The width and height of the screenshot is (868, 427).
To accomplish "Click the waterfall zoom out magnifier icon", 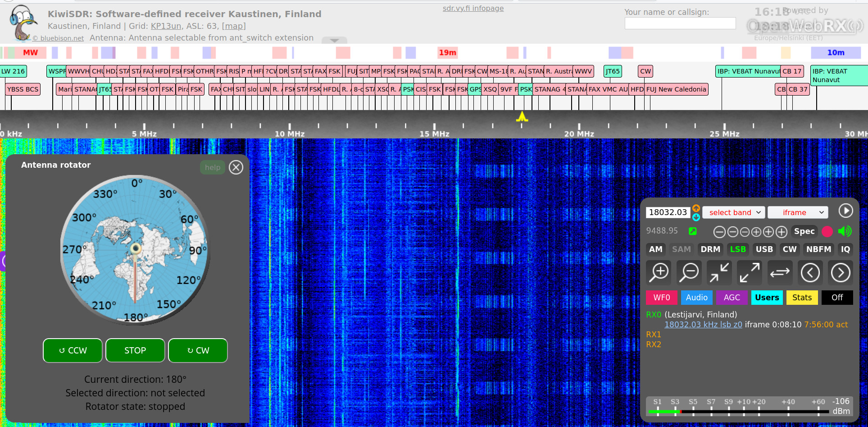I will [689, 272].
